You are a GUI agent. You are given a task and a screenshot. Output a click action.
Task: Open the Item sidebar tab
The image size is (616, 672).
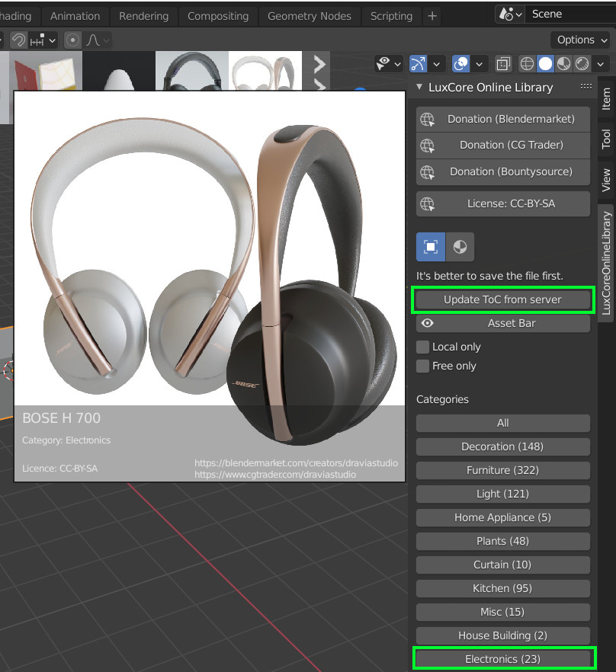tap(606, 99)
